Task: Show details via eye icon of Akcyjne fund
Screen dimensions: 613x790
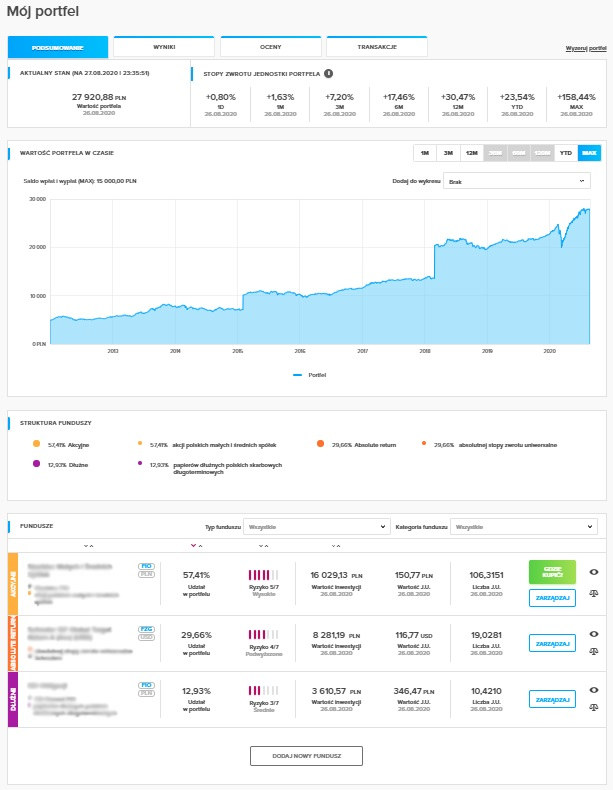Action: coord(593,572)
